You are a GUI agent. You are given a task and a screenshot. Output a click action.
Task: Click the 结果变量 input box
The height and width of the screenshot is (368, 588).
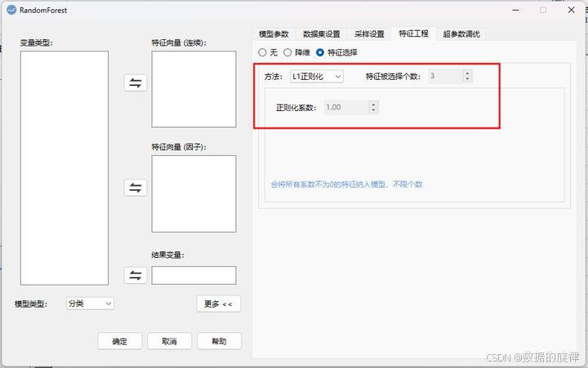coord(194,276)
